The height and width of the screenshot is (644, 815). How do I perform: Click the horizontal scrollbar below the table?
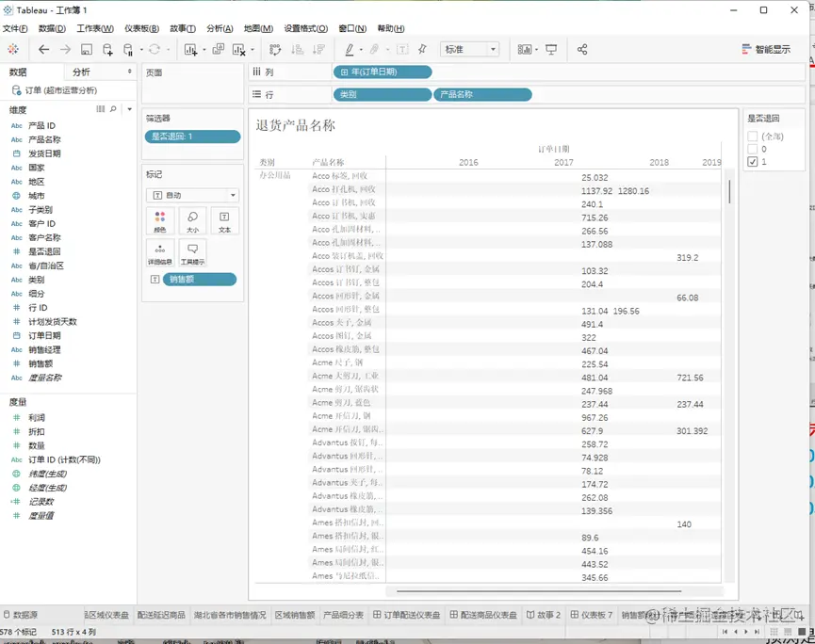click(539, 591)
